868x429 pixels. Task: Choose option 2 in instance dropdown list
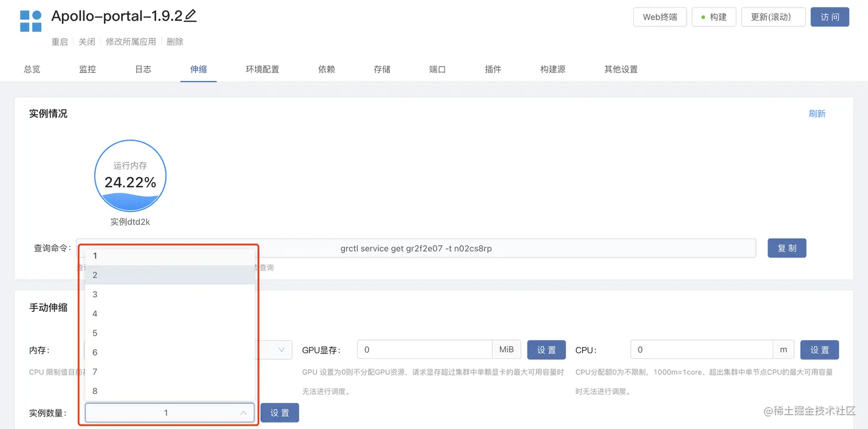[170, 275]
